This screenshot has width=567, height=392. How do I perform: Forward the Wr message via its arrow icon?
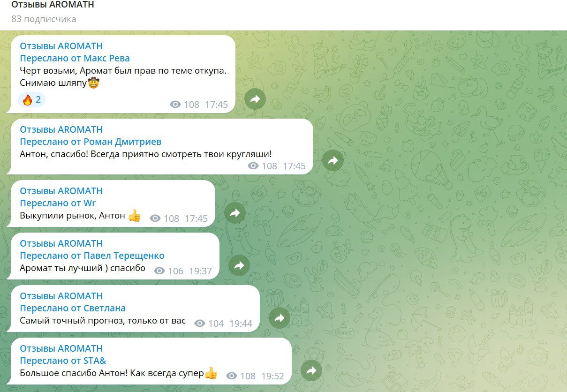(x=235, y=213)
